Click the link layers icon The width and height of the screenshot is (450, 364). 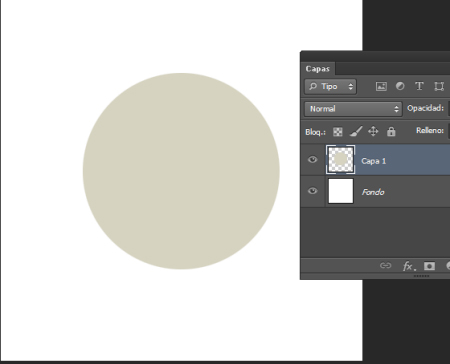[x=385, y=266]
